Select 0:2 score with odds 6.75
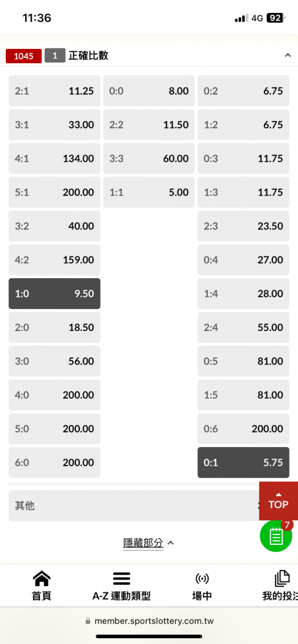 243,91
